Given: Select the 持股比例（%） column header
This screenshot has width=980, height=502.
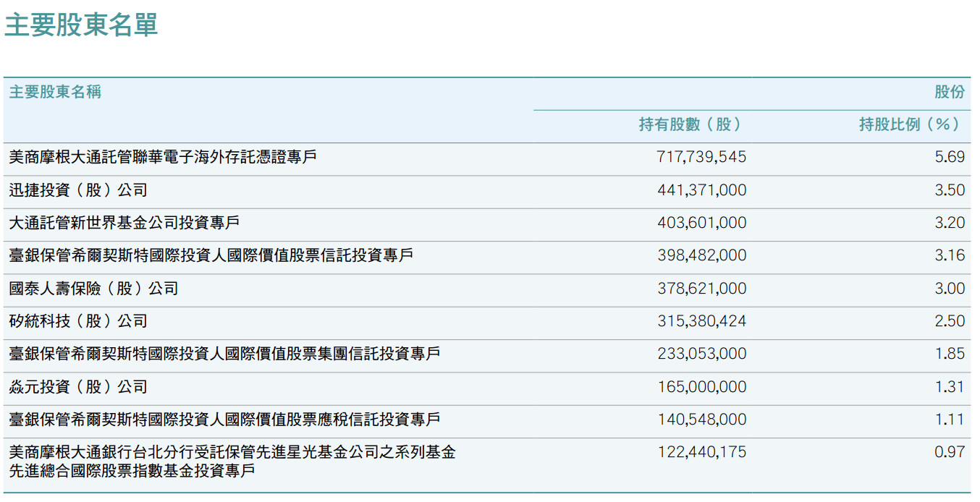Looking at the screenshot, I should pos(911,124).
